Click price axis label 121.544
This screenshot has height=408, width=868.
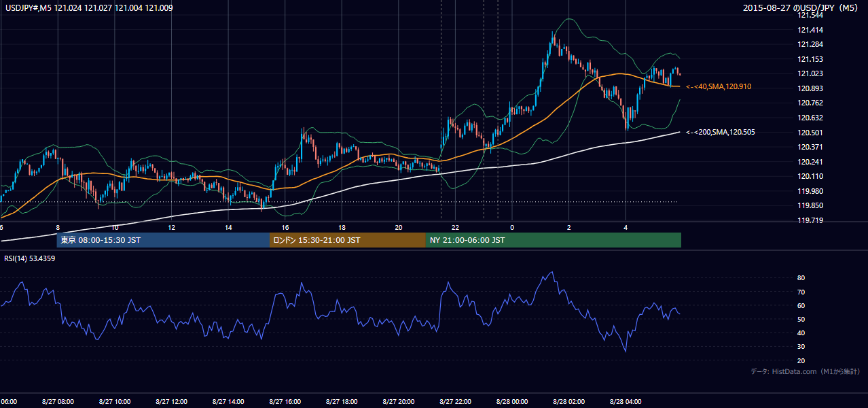point(810,16)
